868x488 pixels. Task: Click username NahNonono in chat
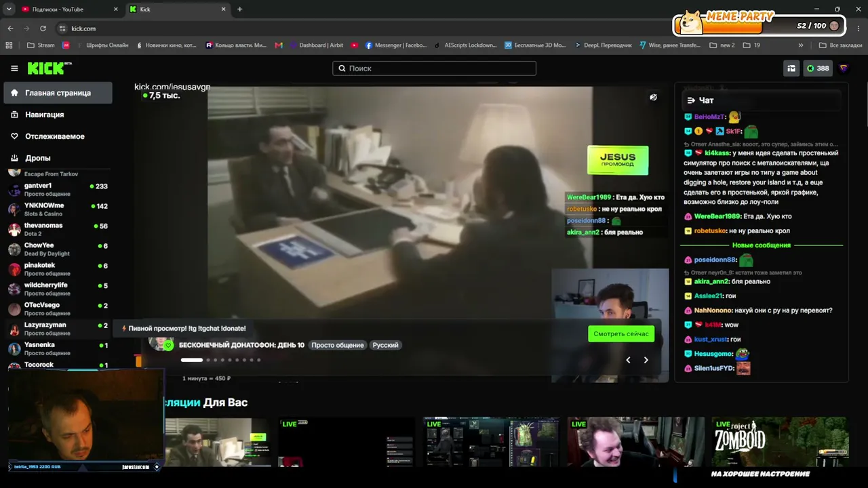[713, 310]
